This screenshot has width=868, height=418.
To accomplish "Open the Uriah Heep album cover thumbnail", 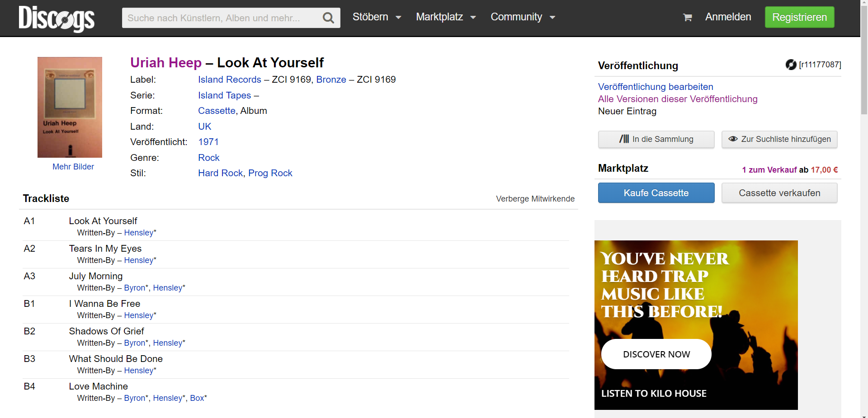I will (70, 107).
